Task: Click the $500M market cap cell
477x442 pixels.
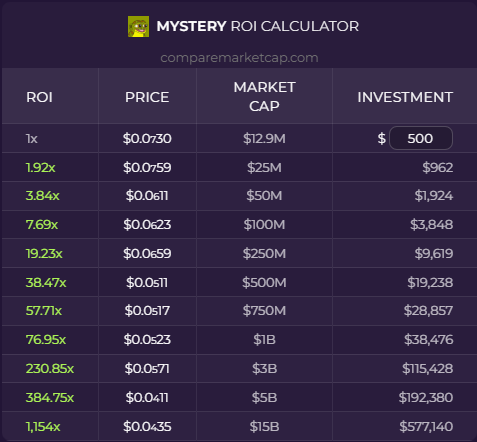Action: click(264, 283)
